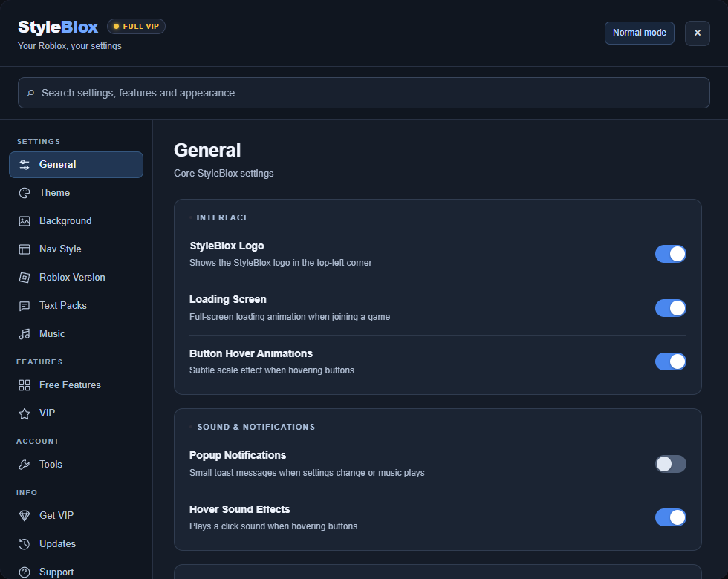This screenshot has width=728, height=579.
Task: Close the StyleBlox settings panel
Action: coord(698,33)
